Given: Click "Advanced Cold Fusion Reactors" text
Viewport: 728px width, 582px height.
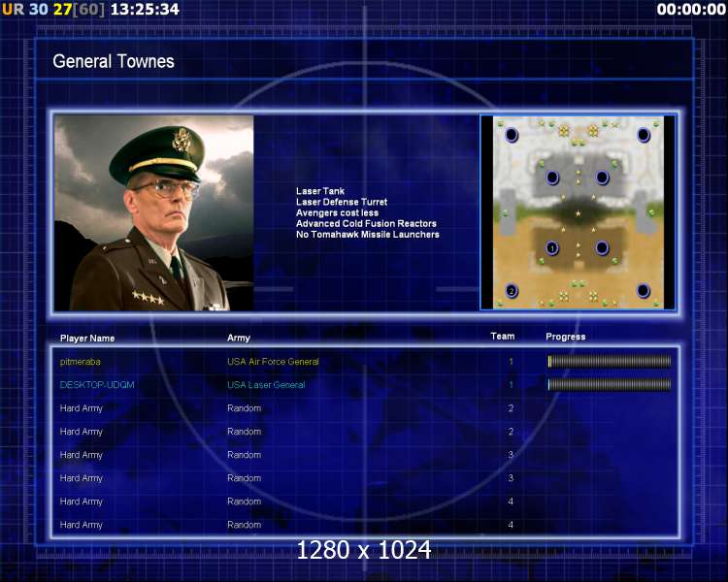Looking at the screenshot, I should point(366,223).
